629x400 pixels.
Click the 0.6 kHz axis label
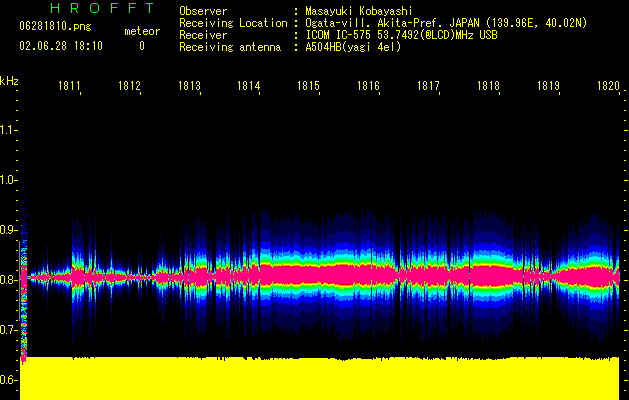7,380
